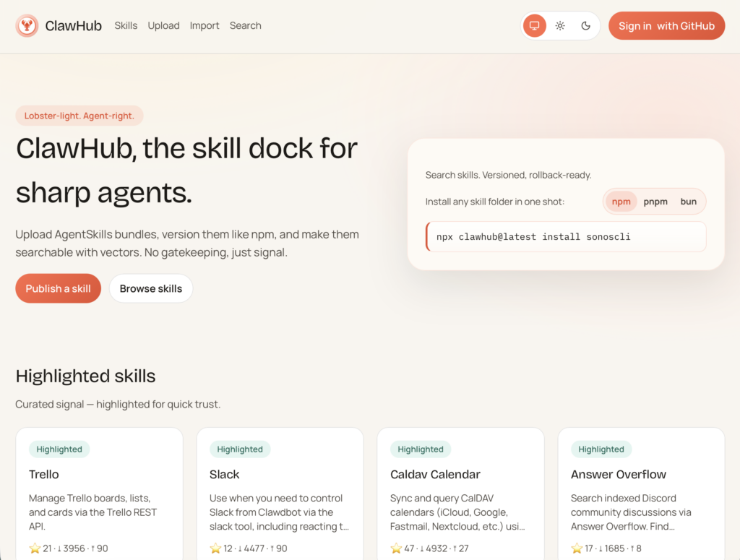Click the star icon on Answer Overflow card
The width and height of the screenshot is (740, 560).
click(x=577, y=548)
